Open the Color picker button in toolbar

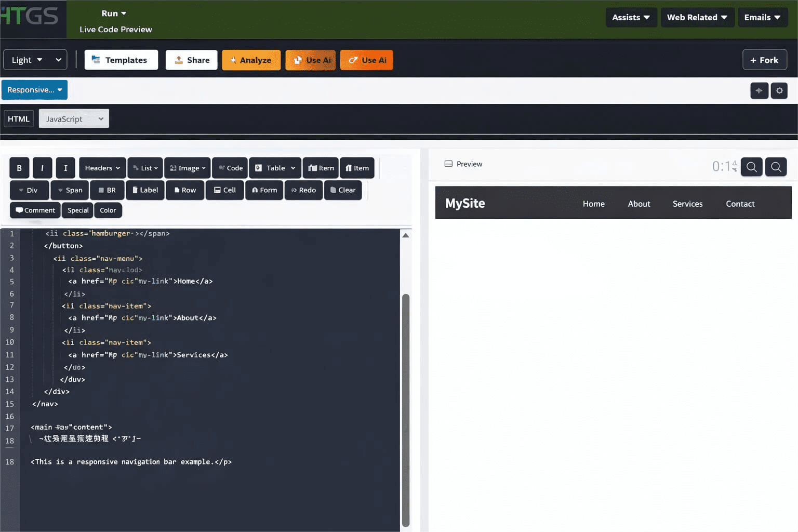tap(108, 210)
